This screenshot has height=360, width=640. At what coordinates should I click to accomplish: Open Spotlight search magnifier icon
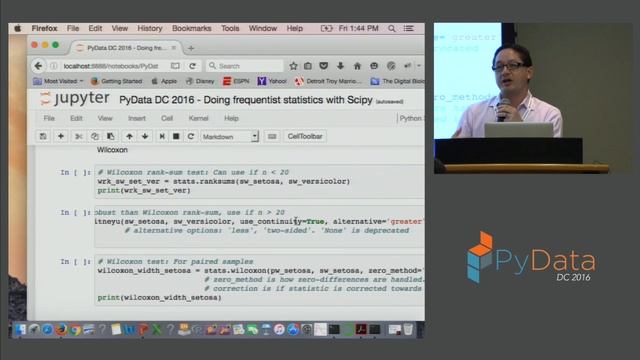[x=391, y=28]
